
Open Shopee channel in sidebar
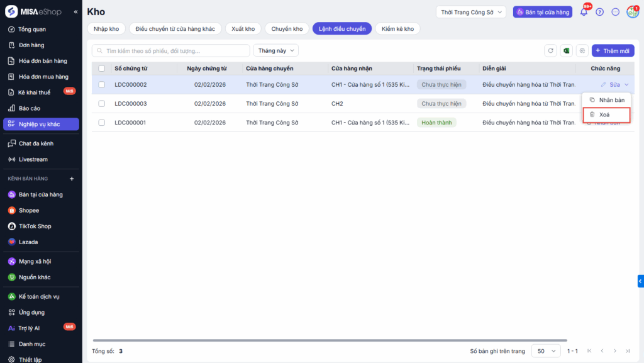pos(28,211)
